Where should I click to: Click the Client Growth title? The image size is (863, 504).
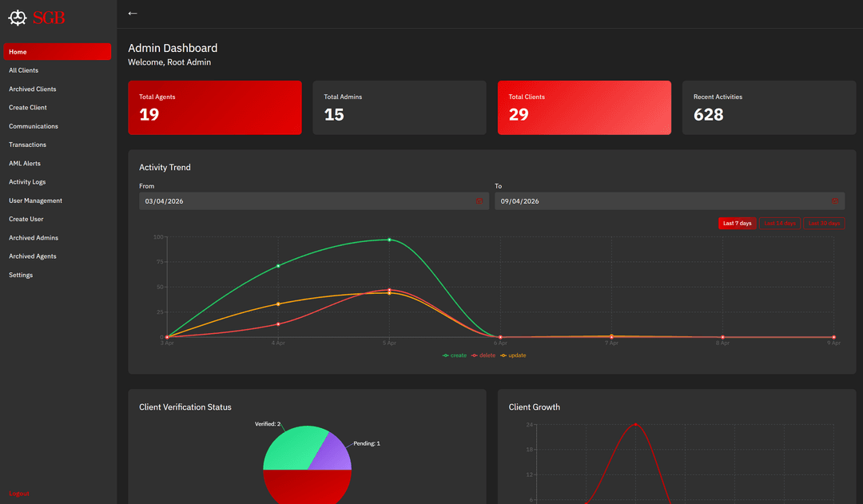535,407
